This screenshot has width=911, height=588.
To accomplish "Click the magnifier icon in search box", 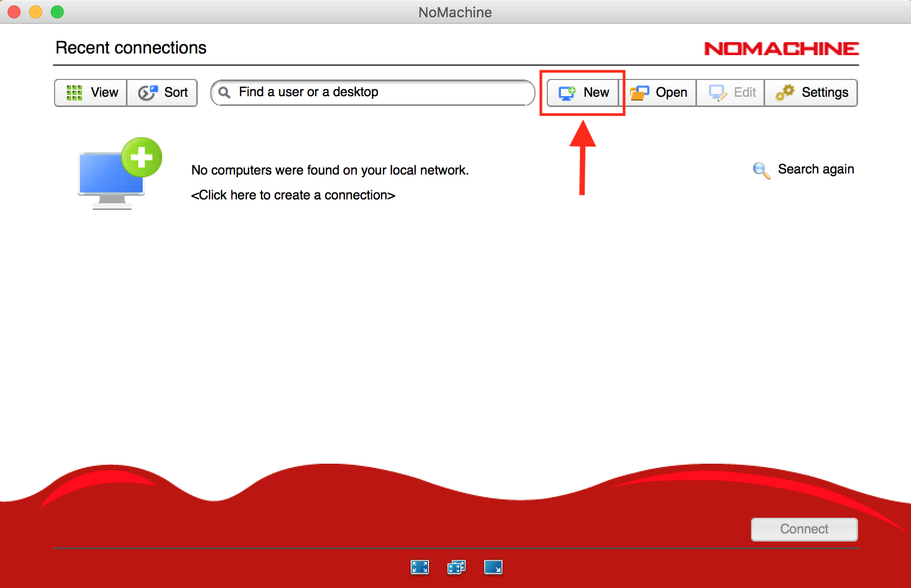I will click(224, 92).
